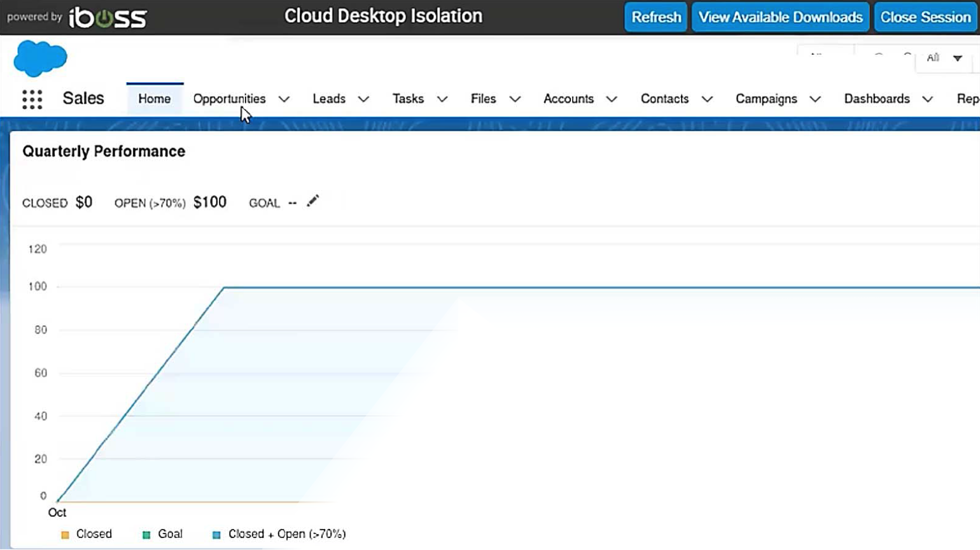Open the Leads tab
980x550 pixels.
click(x=329, y=99)
